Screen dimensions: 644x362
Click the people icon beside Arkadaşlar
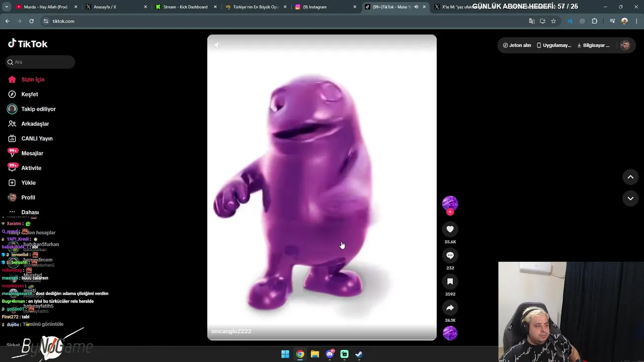[x=12, y=124]
